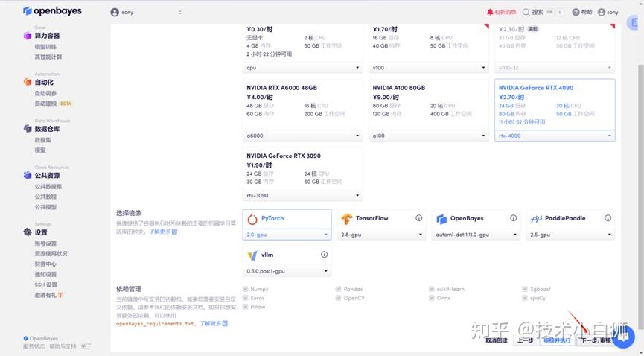Open 模型训练 in sidebar
This screenshot has height=356, width=644.
45,47
